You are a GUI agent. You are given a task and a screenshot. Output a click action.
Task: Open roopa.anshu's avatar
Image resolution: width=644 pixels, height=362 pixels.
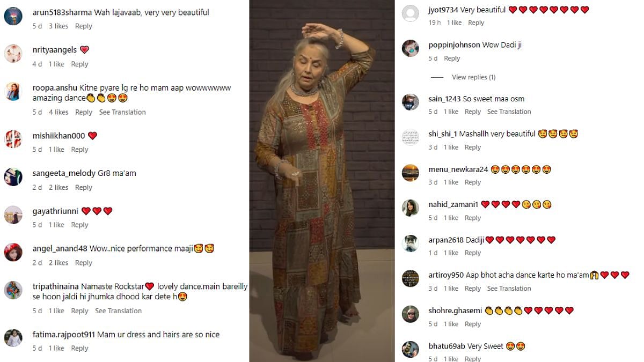(x=13, y=92)
